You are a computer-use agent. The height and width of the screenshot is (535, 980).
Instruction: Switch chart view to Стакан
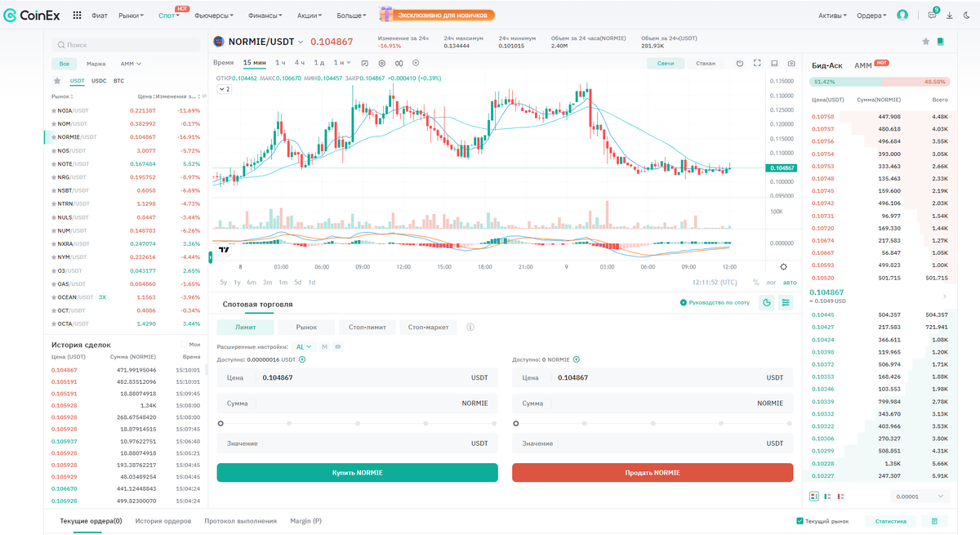click(x=706, y=63)
